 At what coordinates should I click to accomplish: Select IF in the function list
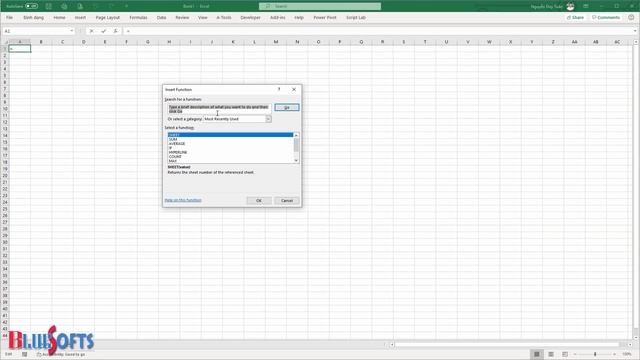170,148
